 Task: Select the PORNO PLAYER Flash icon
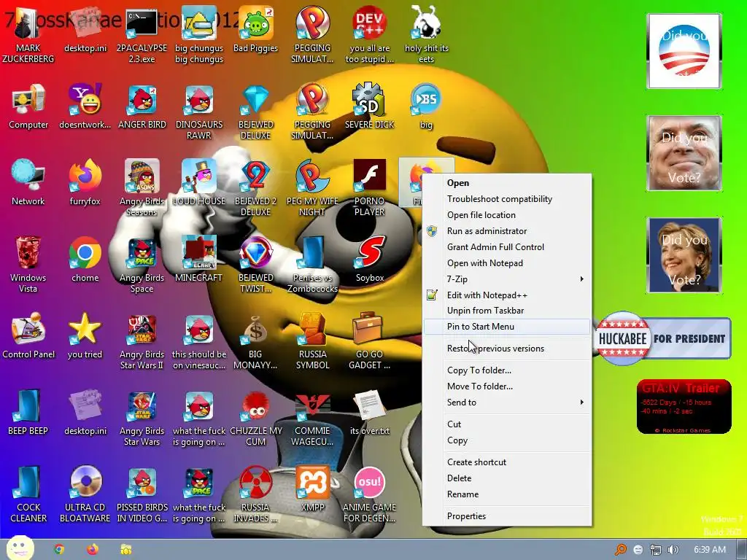pos(370,189)
